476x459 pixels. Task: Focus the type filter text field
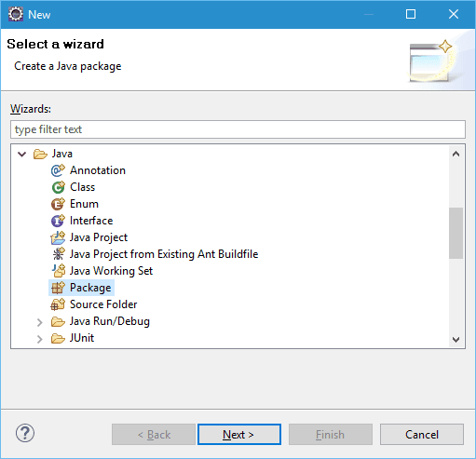tap(238, 129)
